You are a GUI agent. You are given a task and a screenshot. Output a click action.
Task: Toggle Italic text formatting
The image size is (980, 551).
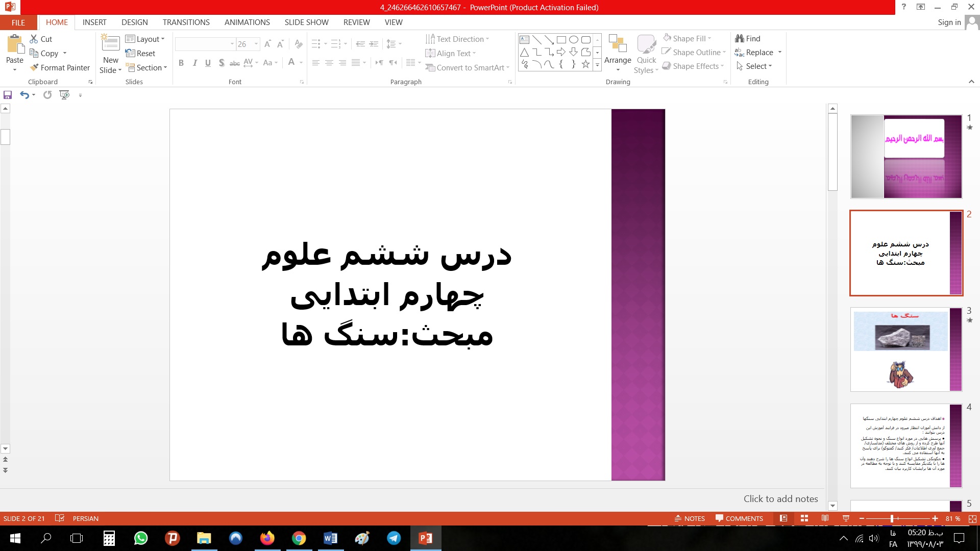point(194,63)
